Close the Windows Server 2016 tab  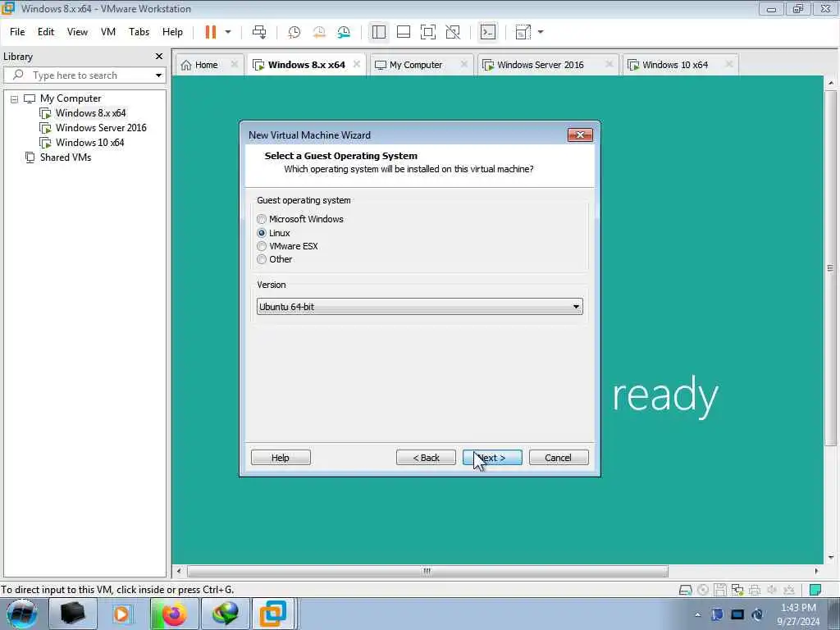point(609,64)
